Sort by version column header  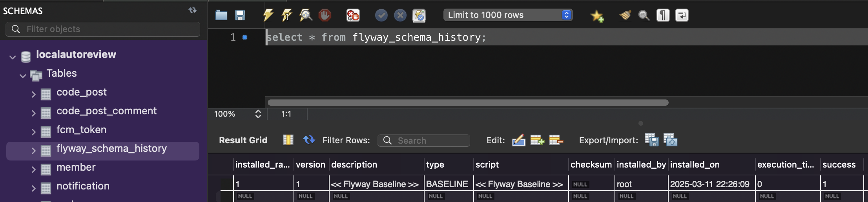pyautogui.click(x=311, y=164)
